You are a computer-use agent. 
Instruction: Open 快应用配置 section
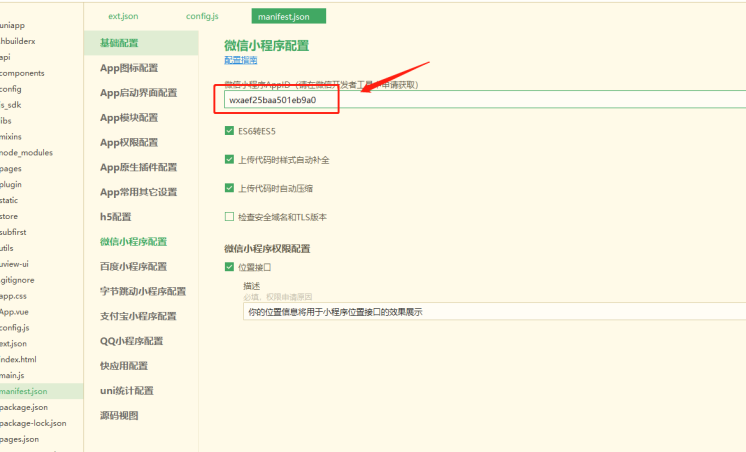pos(124,366)
